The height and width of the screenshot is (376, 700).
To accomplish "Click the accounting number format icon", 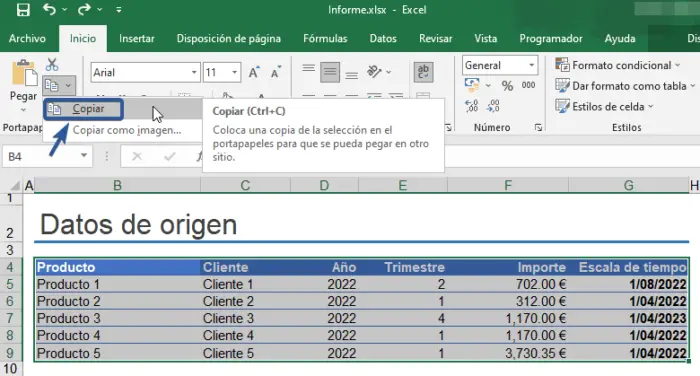I will pyautogui.click(x=472, y=85).
